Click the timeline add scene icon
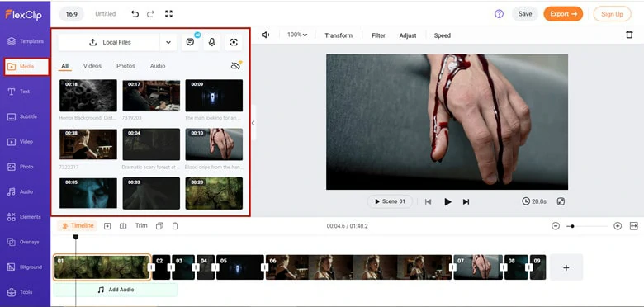 (107, 226)
